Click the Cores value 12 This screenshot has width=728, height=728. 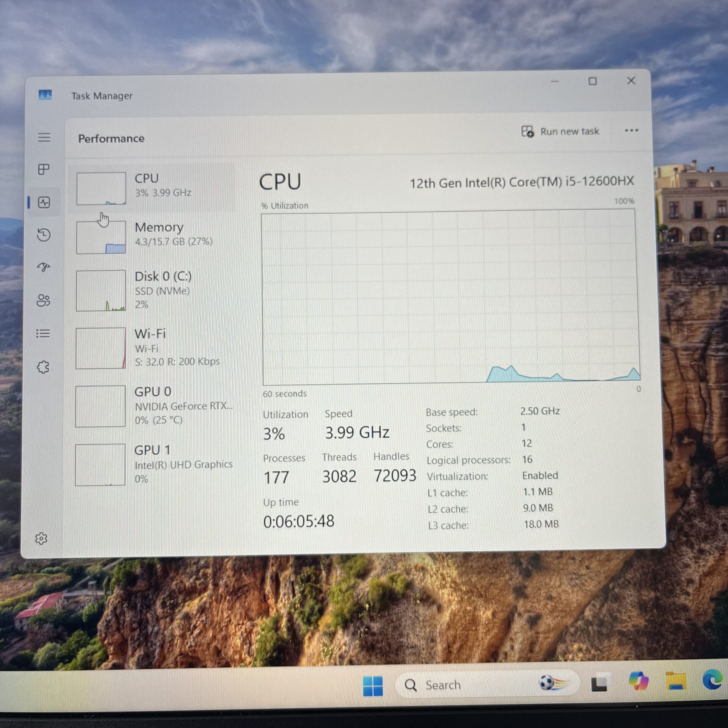527,443
